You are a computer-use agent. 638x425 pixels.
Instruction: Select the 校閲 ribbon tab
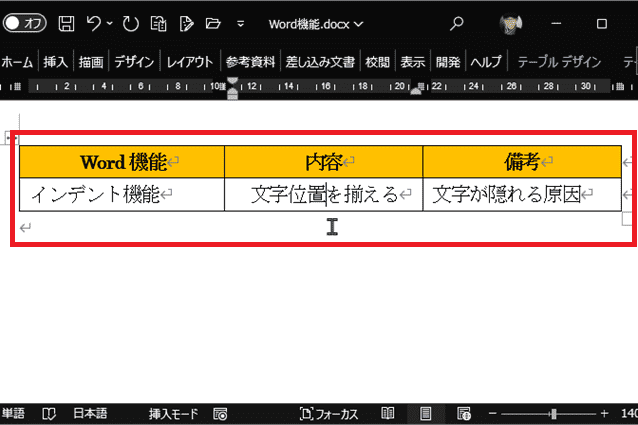(378, 62)
